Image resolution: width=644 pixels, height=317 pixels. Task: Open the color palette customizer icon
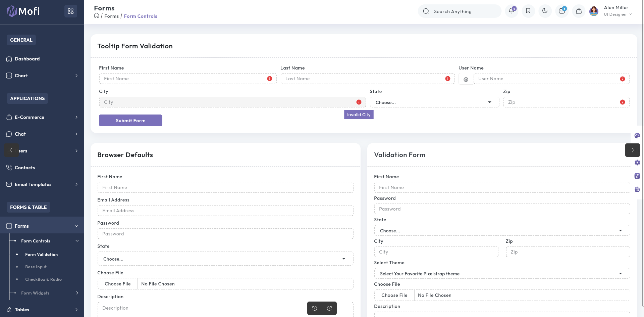[637, 136]
